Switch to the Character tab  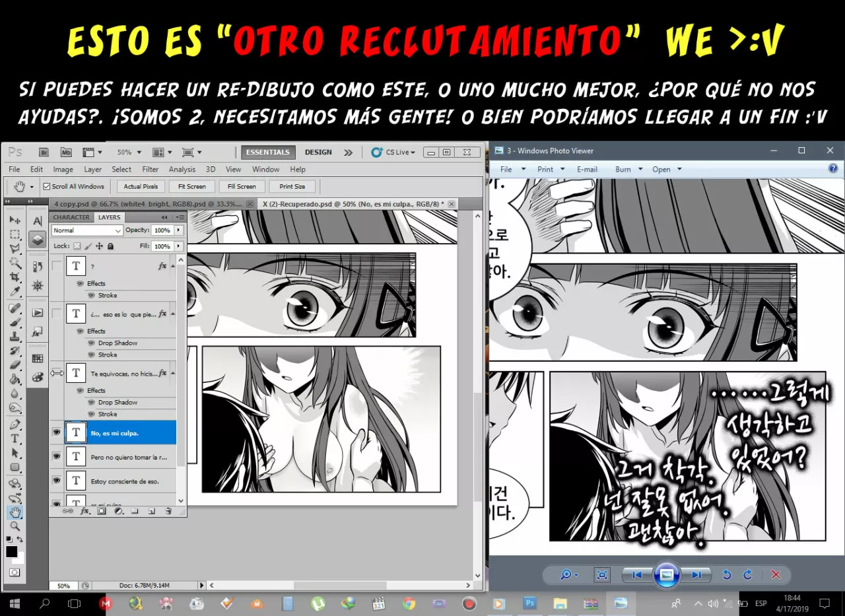point(71,217)
